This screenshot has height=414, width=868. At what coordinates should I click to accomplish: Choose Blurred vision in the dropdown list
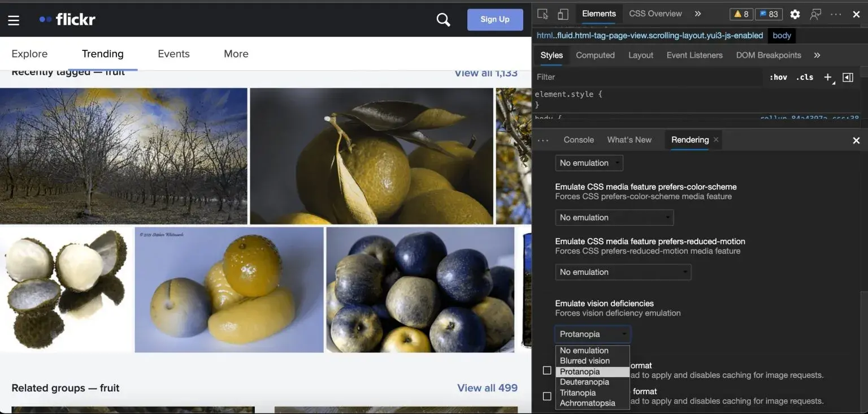pos(593,361)
